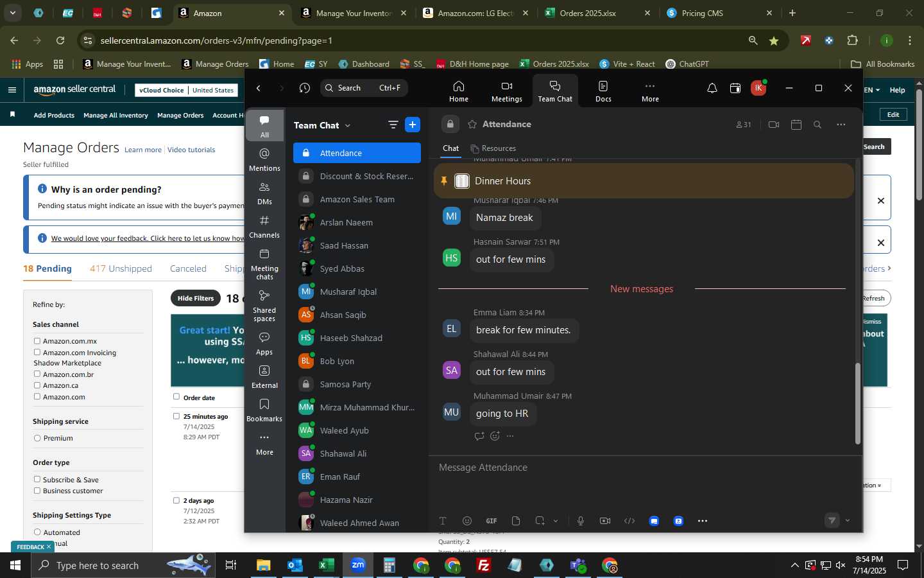Open Shared spaces in sidebar
Viewport: 924px width, 578px height.
click(x=264, y=305)
